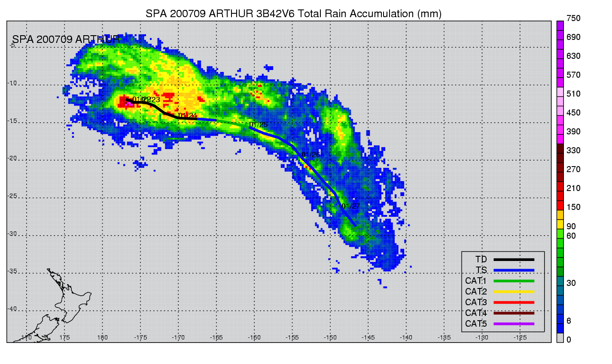
Task: Click the CAT4 dark red legend line
Action: pos(514,313)
